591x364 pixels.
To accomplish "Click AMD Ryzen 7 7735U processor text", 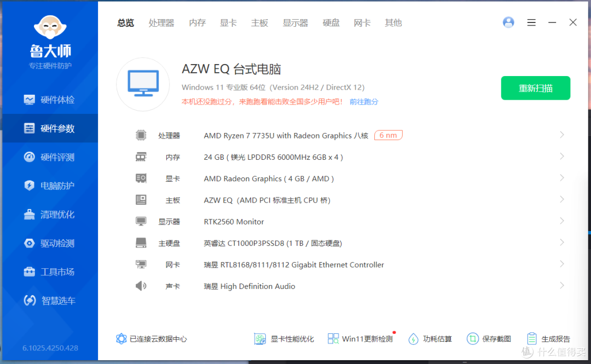I will click(286, 135).
